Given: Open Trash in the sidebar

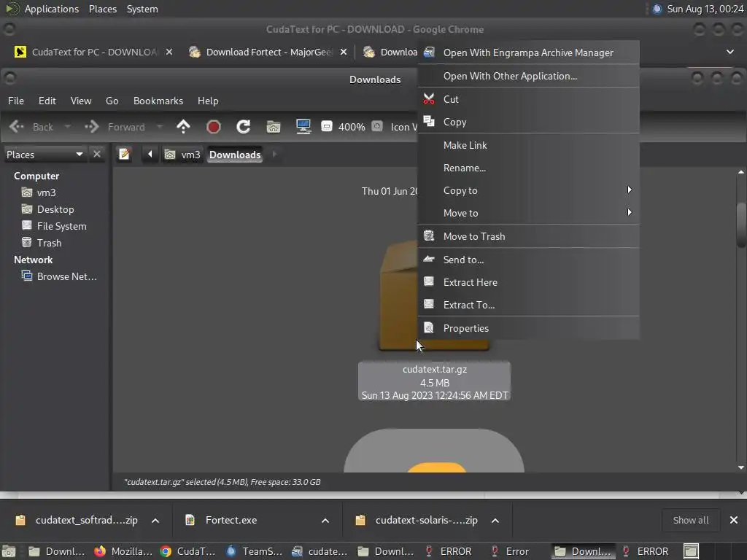Looking at the screenshot, I should coord(49,243).
